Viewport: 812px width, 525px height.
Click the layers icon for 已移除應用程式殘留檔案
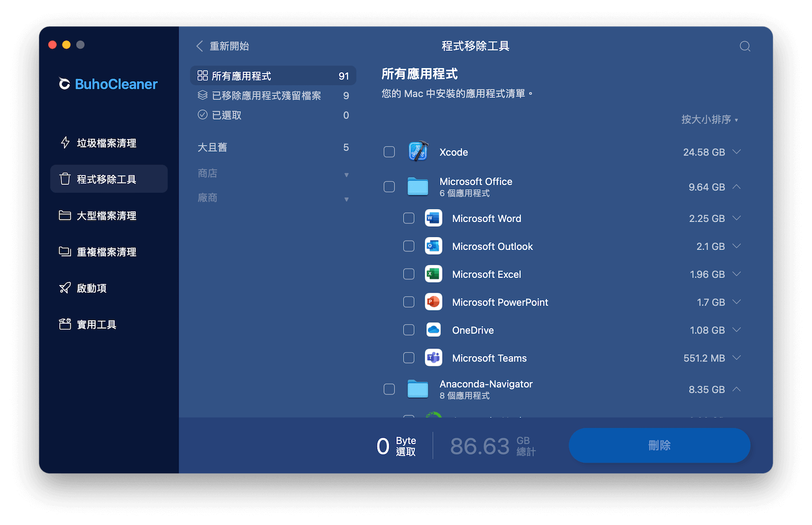pyautogui.click(x=202, y=95)
